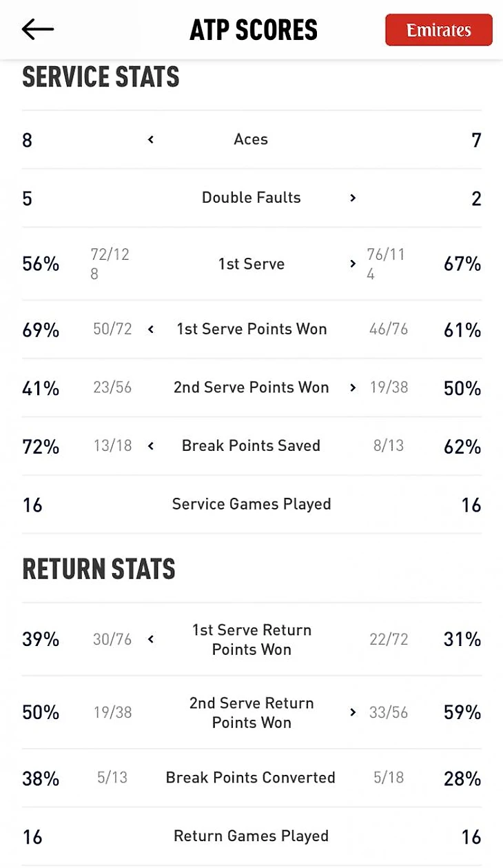Click the arrow beside Double Faults
The height and width of the screenshot is (868, 503).
353,199
